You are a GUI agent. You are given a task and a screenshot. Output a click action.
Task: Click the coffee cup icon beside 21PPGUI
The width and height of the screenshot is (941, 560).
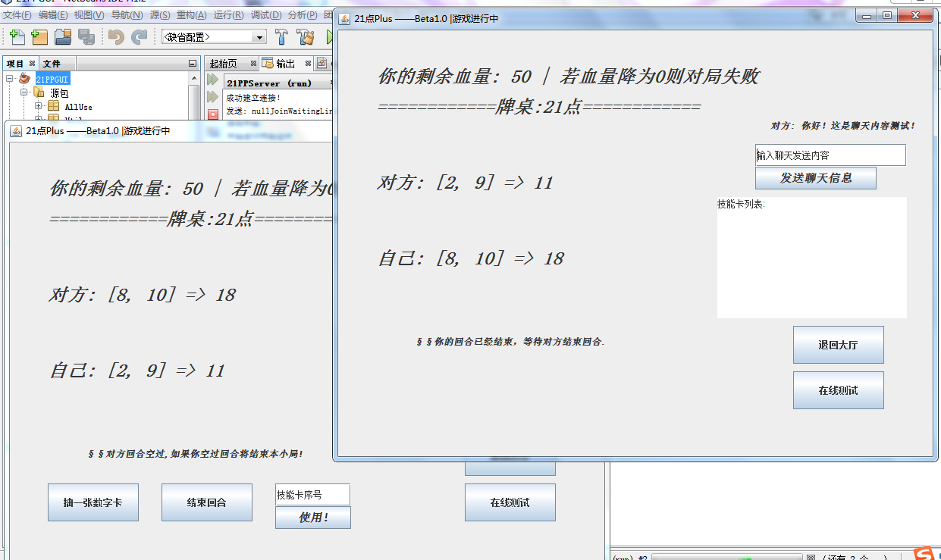pos(25,79)
